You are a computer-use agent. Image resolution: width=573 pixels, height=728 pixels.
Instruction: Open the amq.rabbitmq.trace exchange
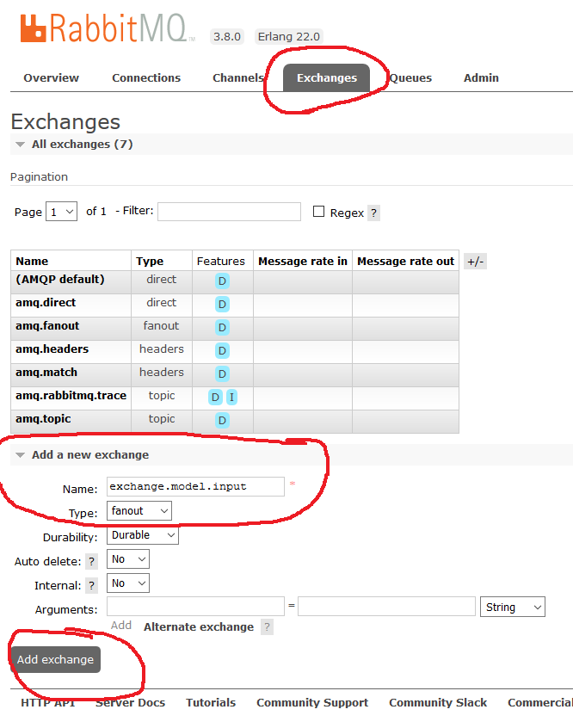(x=71, y=396)
